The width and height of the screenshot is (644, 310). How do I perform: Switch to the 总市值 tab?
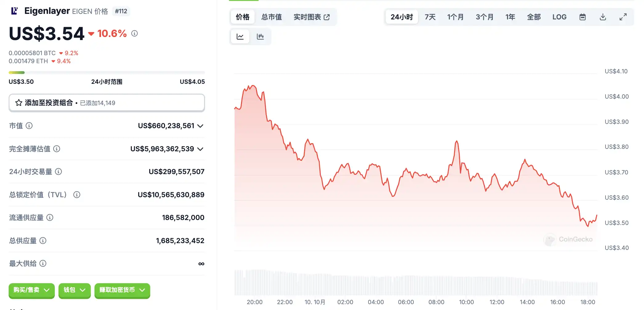pos(272,17)
